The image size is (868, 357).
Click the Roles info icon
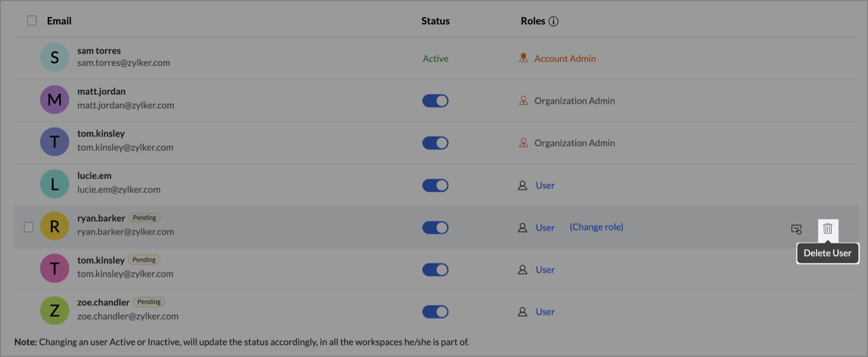click(553, 22)
